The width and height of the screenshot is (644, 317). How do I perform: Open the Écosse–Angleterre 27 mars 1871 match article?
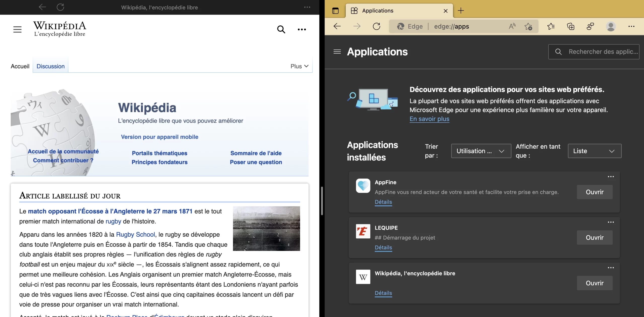click(110, 211)
